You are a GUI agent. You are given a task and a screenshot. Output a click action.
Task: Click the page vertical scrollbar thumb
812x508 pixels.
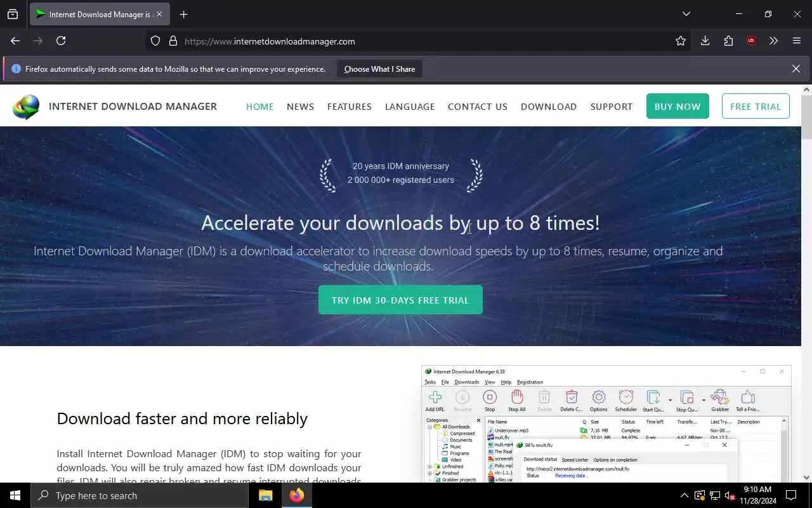click(x=806, y=117)
